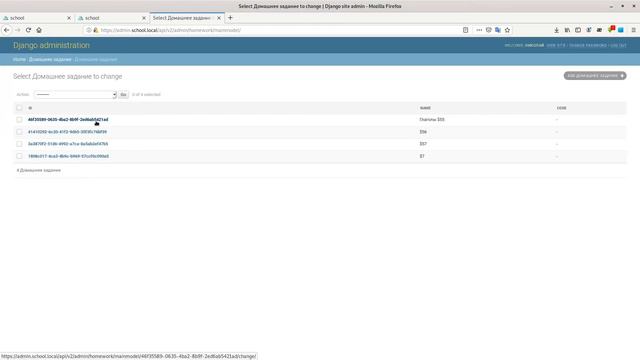Open the record starting with 3e3870f2
This screenshot has width=640, height=360.
[x=68, y=144]
